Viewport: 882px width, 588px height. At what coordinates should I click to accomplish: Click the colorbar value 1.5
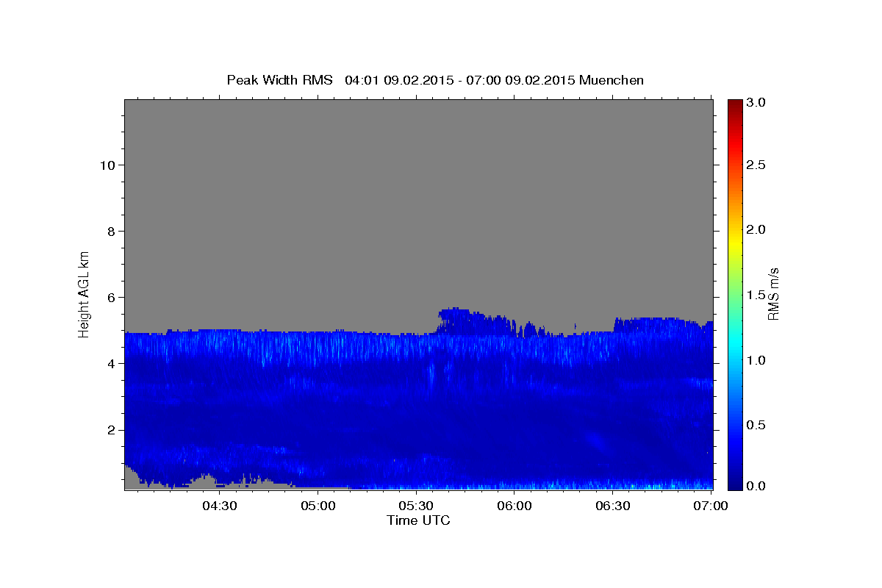[756, 295]
